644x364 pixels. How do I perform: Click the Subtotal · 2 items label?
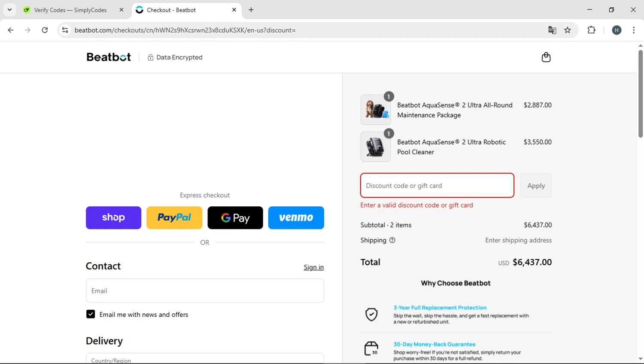[386, 225]
